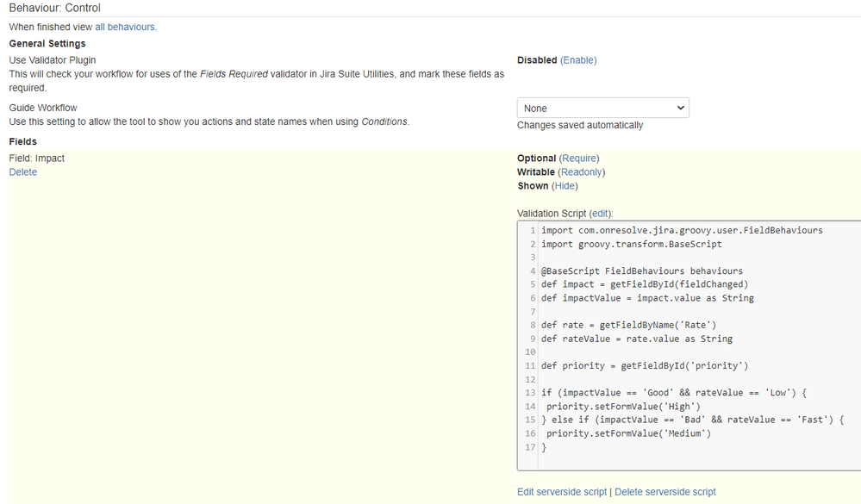This screenshot has width=861, height=504.
Task: Click line number 13 in script gutter
Action: 530,393
